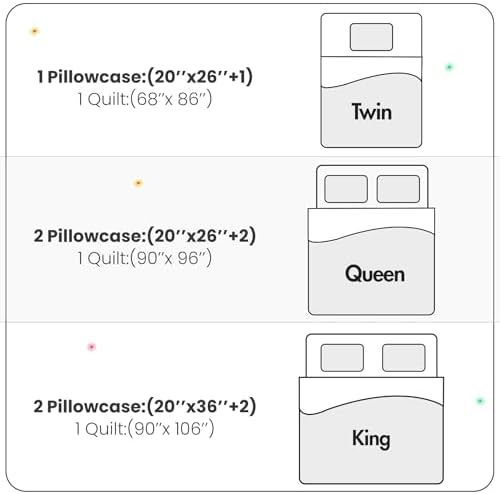Click the '2 Pillowcase:(20"x26"+2)' text
This screenshot has height=494, width=500.
coord(145,236)
